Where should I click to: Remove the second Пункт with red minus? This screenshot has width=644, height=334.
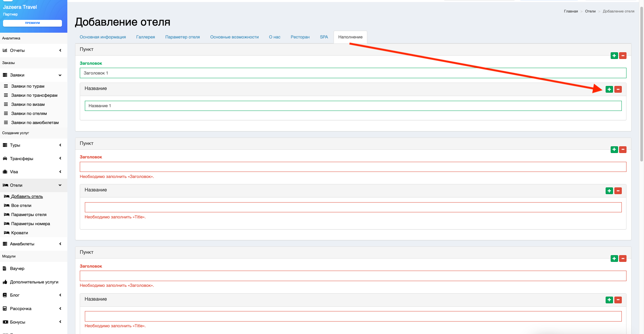click(623, 150)
